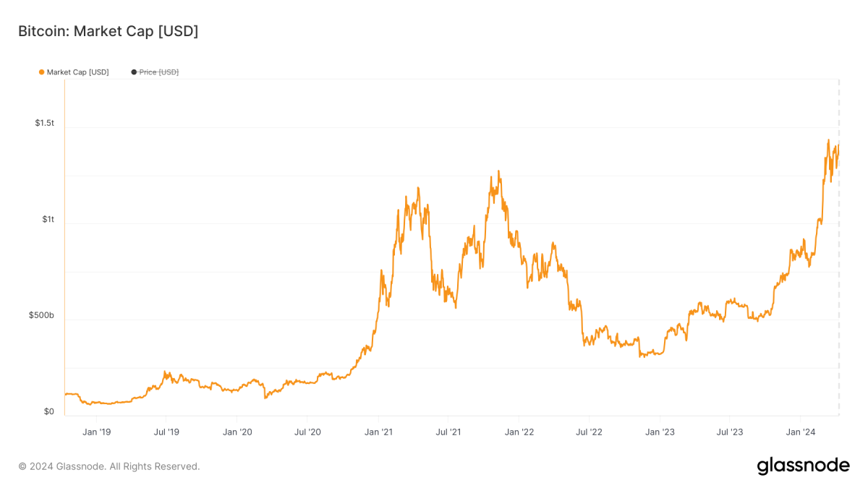The height and width of the screenshot is (488, 868).
Task: Select the Jan '19 x-axis tick label
Action: [x=96, y=432]
